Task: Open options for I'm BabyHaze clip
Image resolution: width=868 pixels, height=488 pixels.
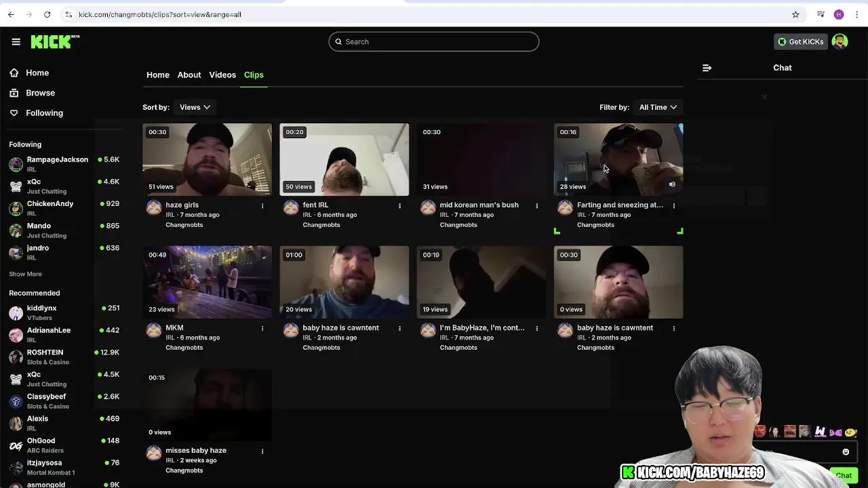Action: 536,328
